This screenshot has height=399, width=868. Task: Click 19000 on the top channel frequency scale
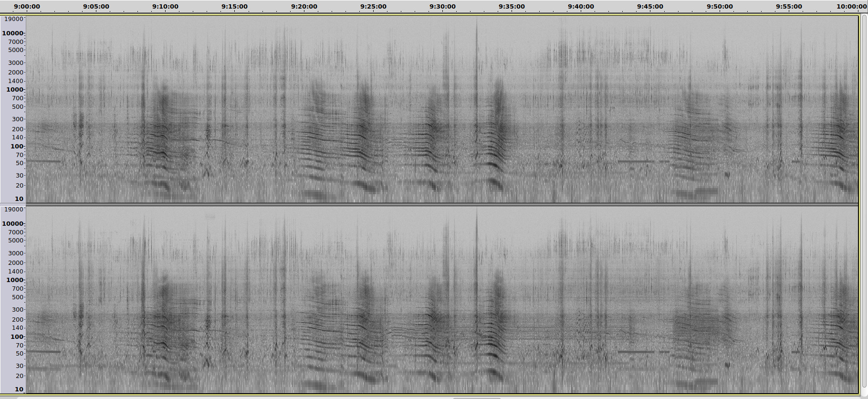click(x=13, y=19)
